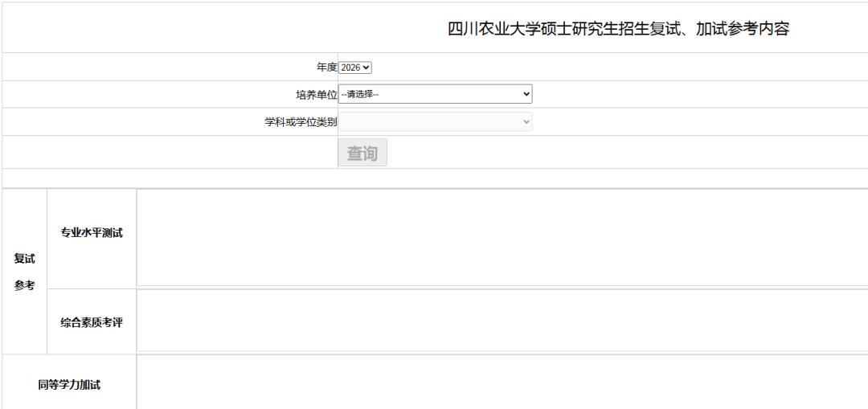Expand the 培养单位 --请选择-- dropdown
The width and height of the screenshot is (868, 409).
coord(434,95)
